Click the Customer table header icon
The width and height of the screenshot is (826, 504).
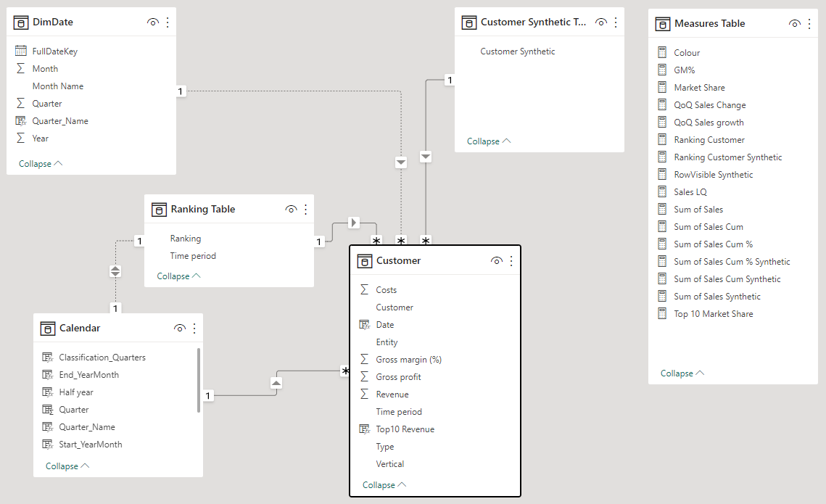(x=365, y=261)
